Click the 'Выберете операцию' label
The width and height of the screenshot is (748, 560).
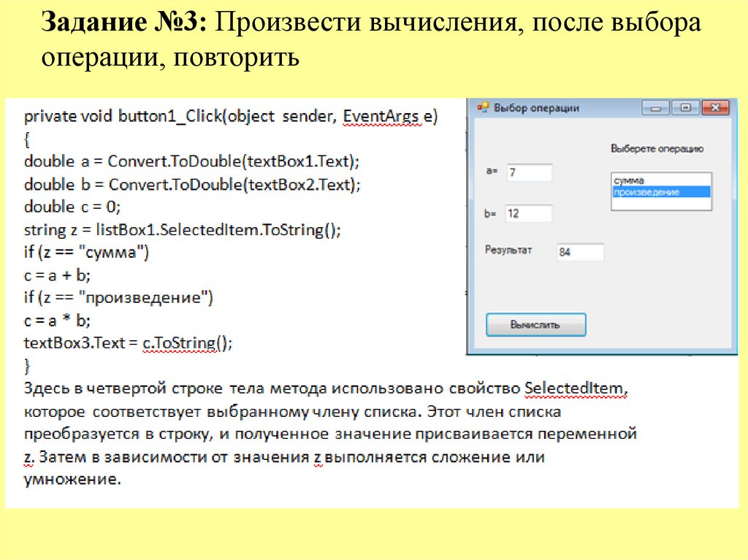click(657, 149)
